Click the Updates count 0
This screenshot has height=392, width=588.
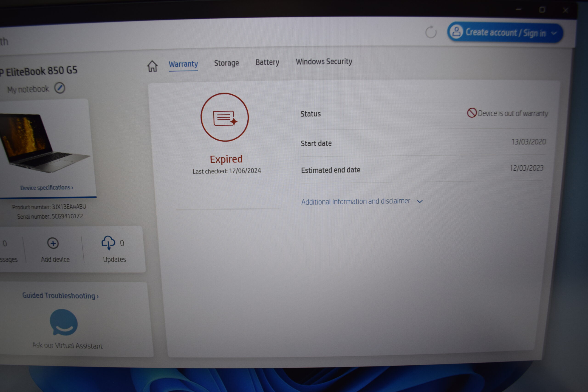coord(122,243)
